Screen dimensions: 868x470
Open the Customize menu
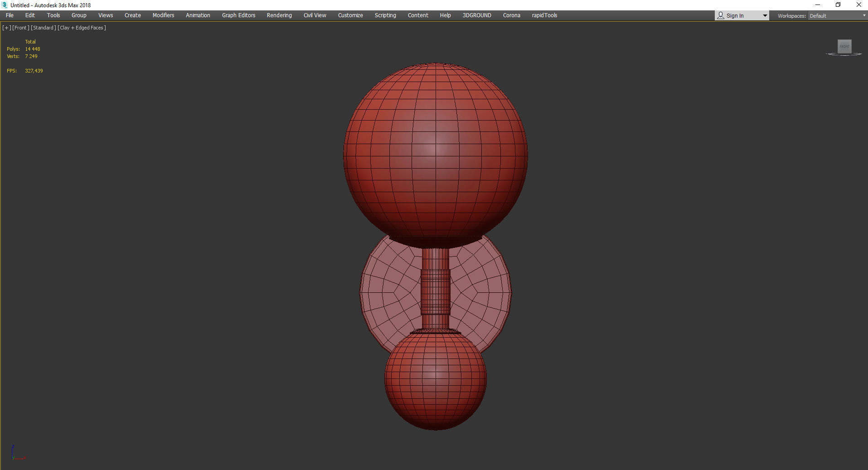[350, 15]
